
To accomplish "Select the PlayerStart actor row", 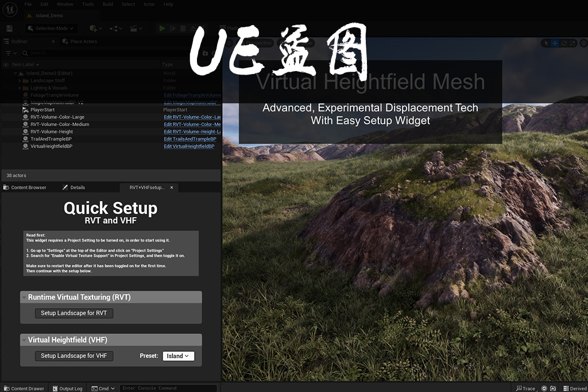I will 111,110.
